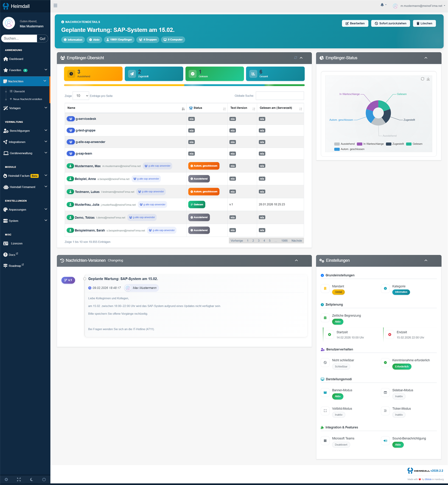Click purple In Warteschlange donut segment
This screenshot has width=448, height=485.
pyautogui.click(x=371, y=106)
